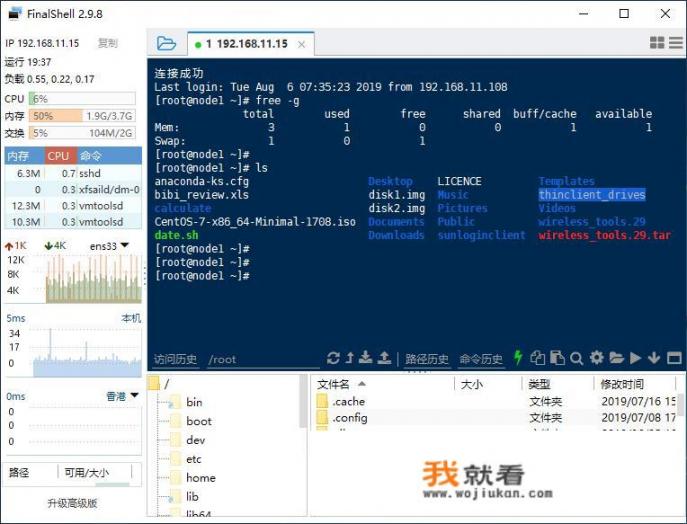Go to parent directory arrow icon
The height and width of the screenshot is (524, 687).
pos(350,358)
